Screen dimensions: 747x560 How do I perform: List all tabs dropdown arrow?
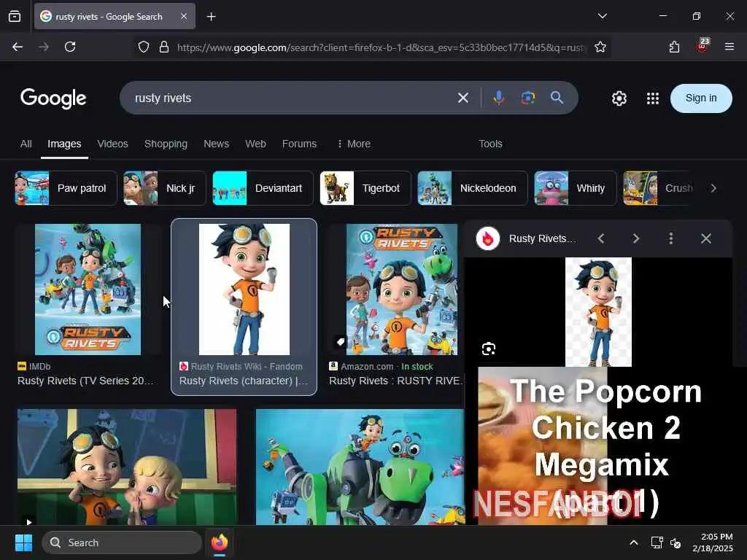pyautogui.click(x=602, y=16)
